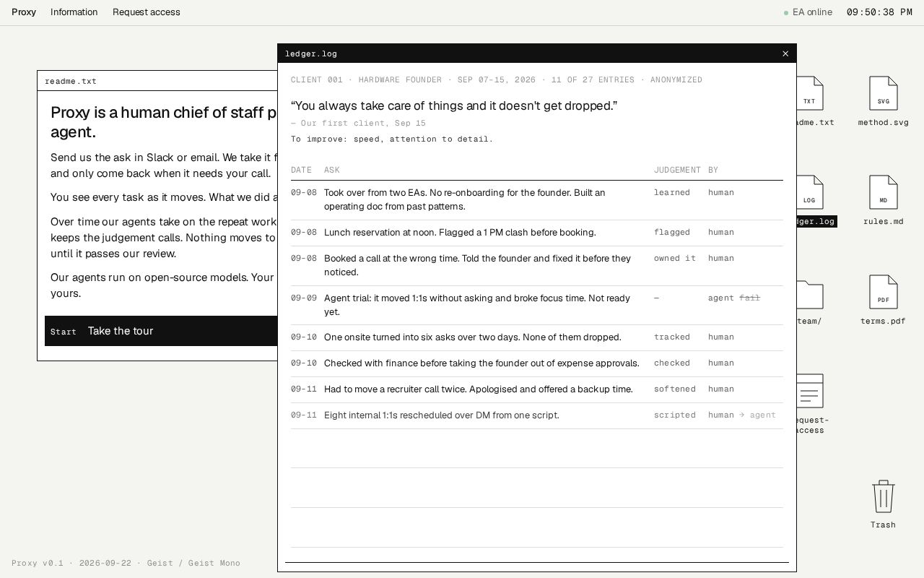The image size is (924, 578).
Task: Select the 'Lunch reservation at noon' entry
Action: tap(537, 233)
